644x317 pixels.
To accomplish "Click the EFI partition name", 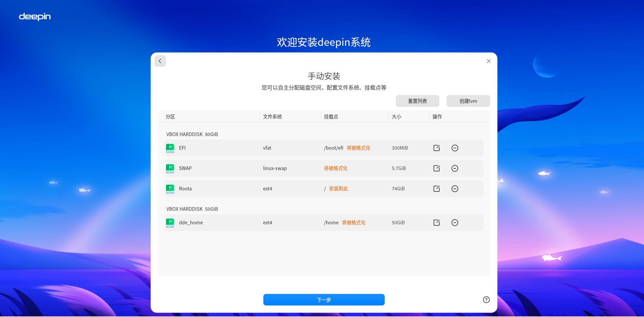I will tap(182, 148).
